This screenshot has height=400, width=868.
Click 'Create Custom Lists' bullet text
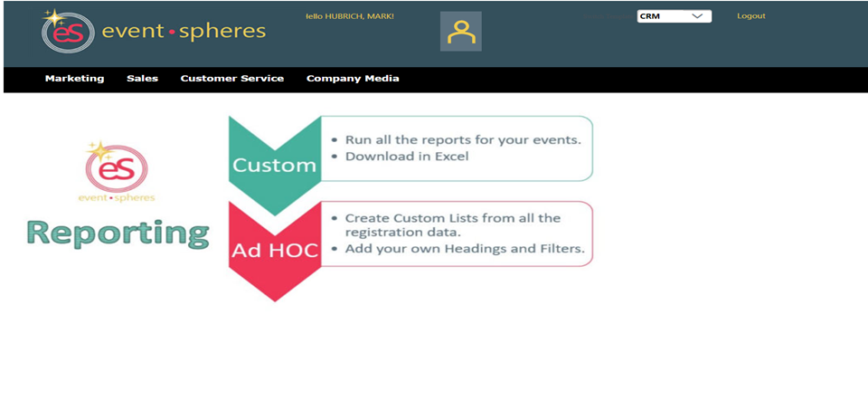point(452,218)
